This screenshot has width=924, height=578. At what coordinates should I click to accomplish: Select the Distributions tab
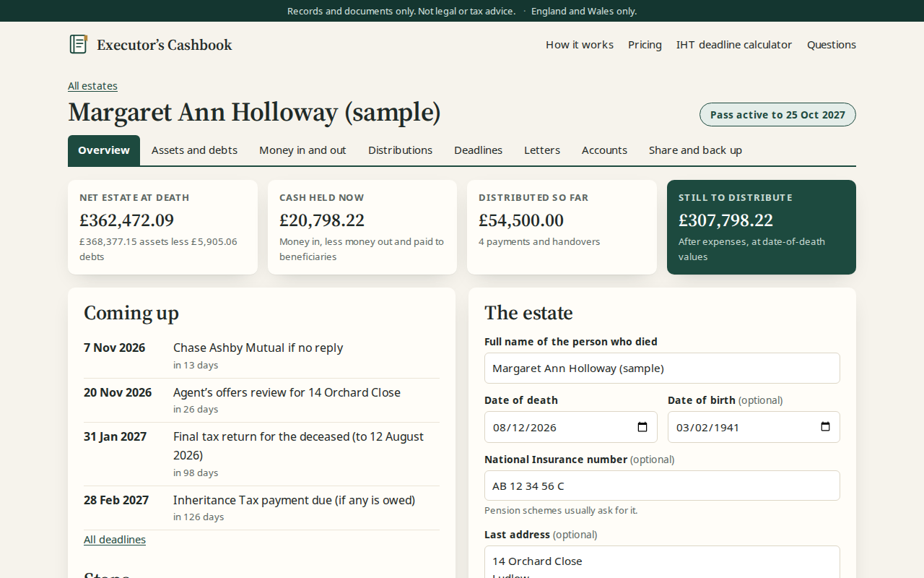coord(400,150)
